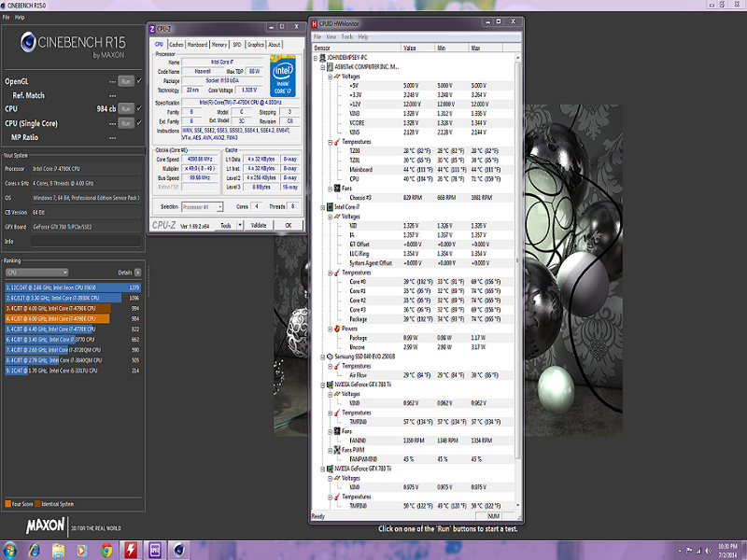Open Cinebench File menu
This screenshot has width=747, height=560.
7,17
